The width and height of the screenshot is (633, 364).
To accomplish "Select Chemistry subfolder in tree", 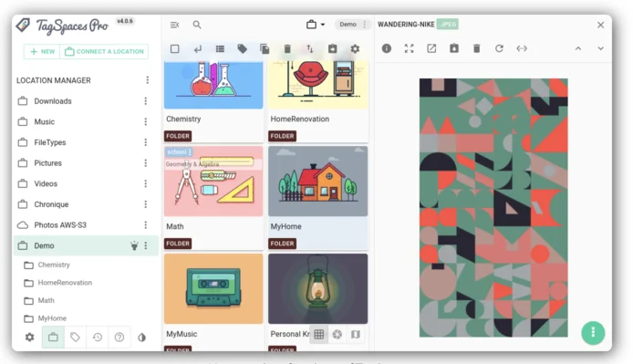I will point(54,265).
